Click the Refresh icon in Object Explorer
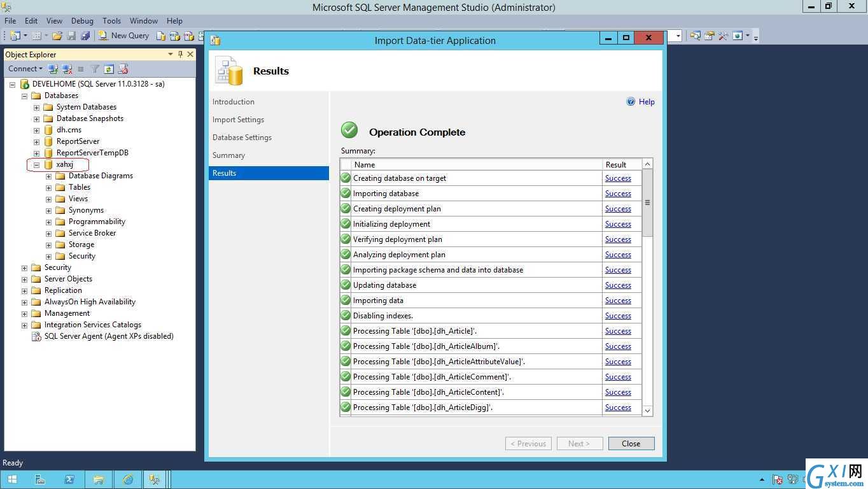The image size is (868, 489). [109, 69]
